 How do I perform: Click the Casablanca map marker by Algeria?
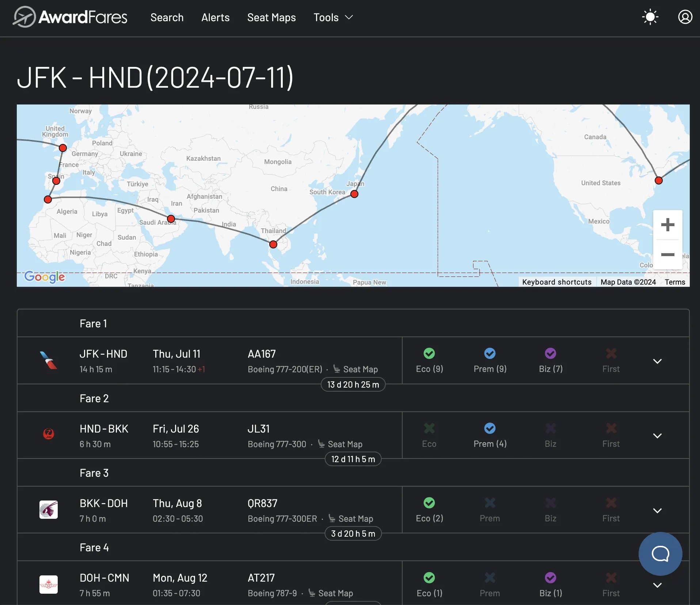click(47, 199)
